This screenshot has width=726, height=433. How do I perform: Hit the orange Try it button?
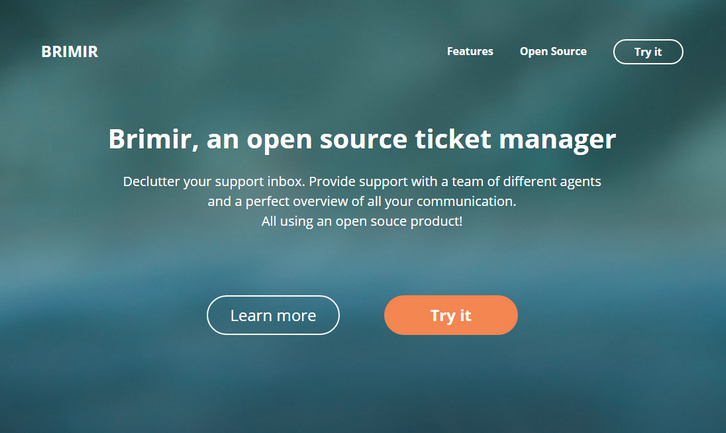[451, 315]
